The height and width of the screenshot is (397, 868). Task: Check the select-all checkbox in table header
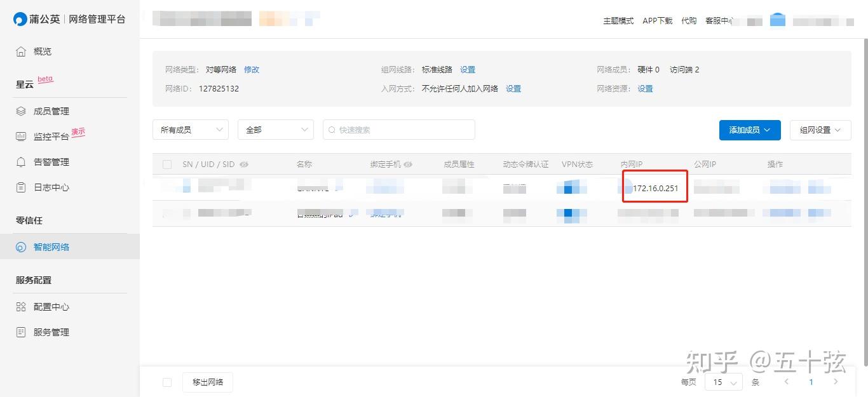167,164
